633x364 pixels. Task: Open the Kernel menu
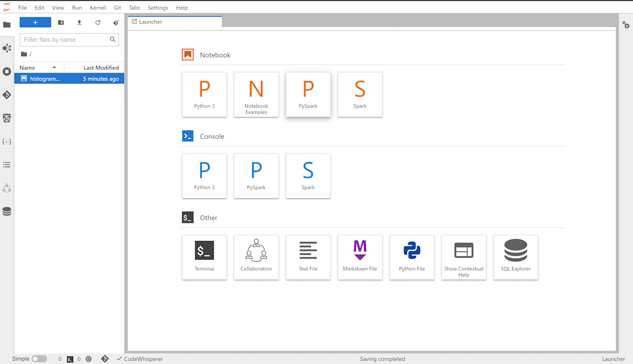(98, 8)
